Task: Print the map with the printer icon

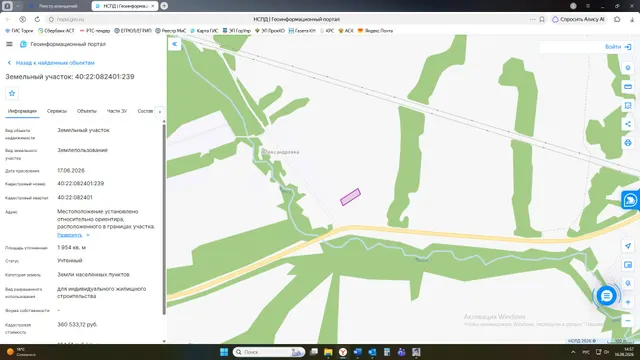Action: point(628,142)
